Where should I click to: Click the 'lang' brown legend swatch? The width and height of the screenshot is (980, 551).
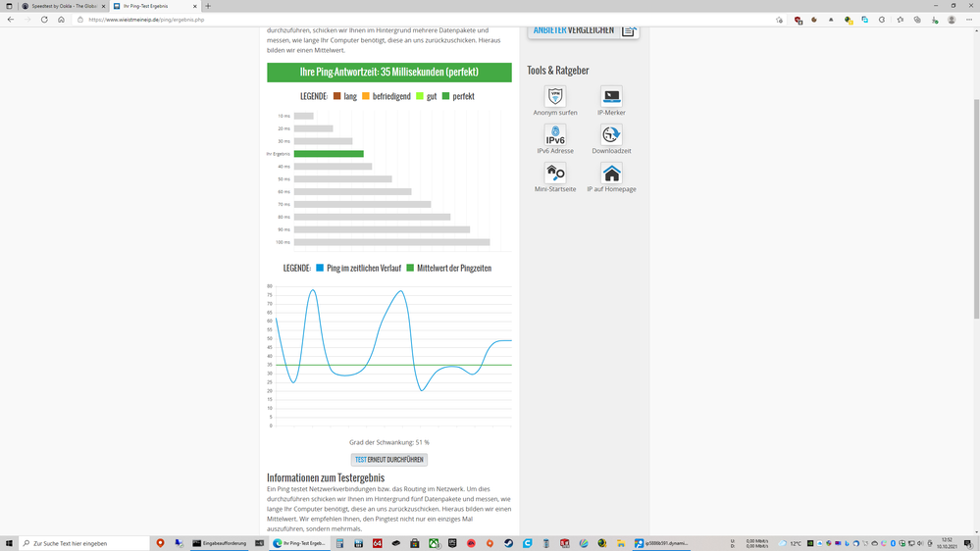pos(336,96)
